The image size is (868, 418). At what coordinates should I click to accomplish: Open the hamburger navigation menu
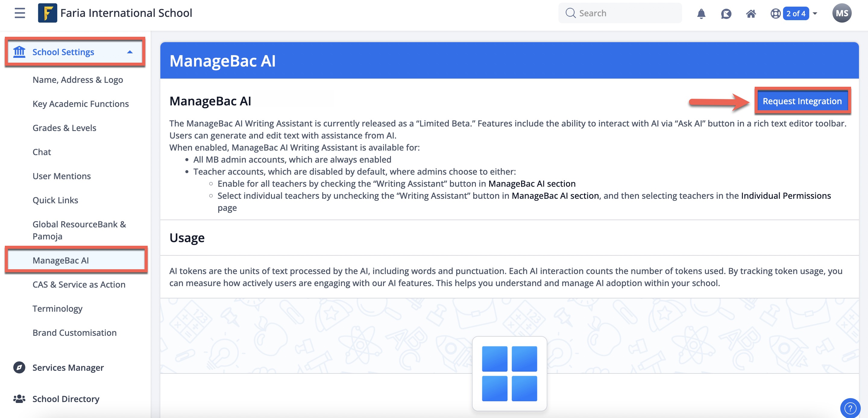[x=20, y=13]
